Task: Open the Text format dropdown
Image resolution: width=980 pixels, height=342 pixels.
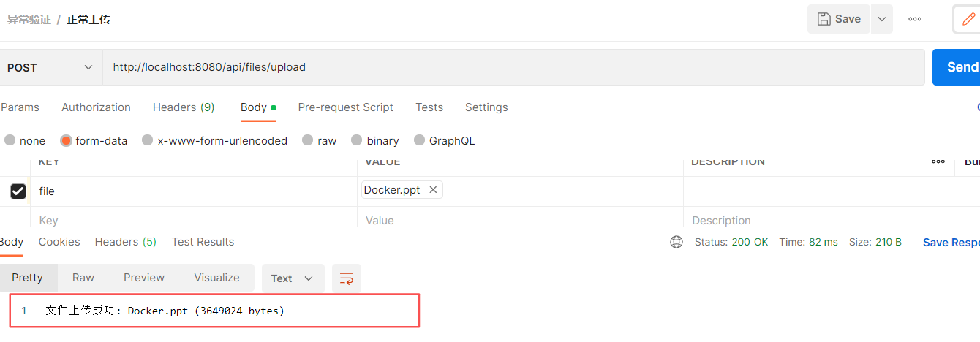Action: tap(293, 278)
